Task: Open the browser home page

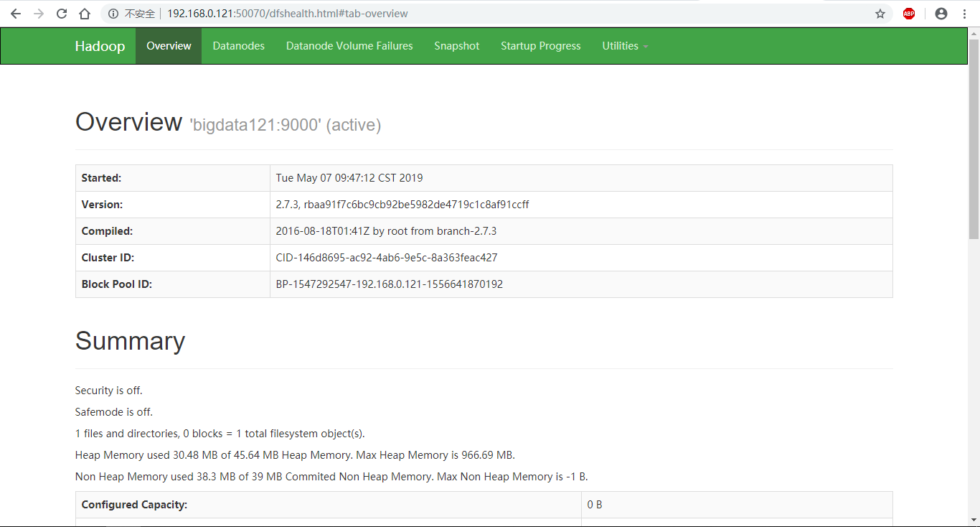Action: pos(85,14)
